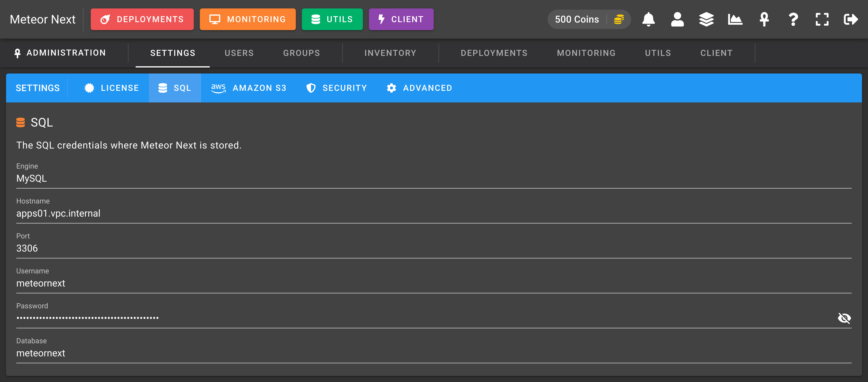The image size is (868, 382).
Task: Open the red Deployments button
Action: (142, 19)
